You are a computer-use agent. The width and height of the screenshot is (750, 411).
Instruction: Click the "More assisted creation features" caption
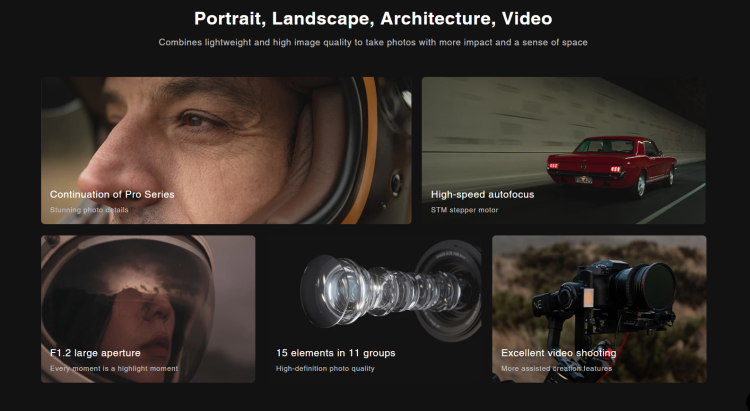click(x=557, y=369)
